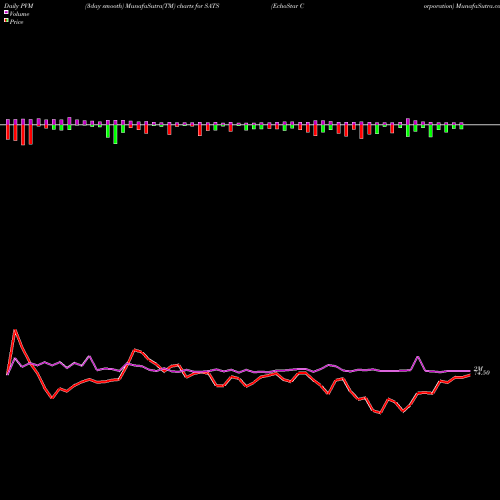Click the '(EchoStar C' company name text
The image size is (500, 500).
[x=287, y=6]
